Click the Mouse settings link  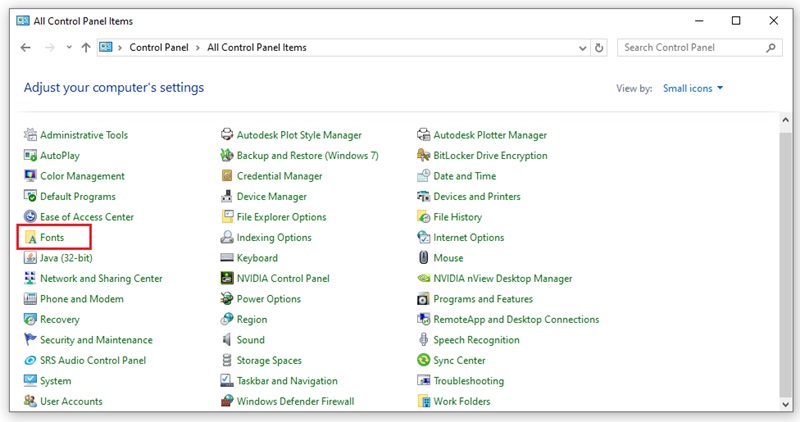click(x=448, y=258)
